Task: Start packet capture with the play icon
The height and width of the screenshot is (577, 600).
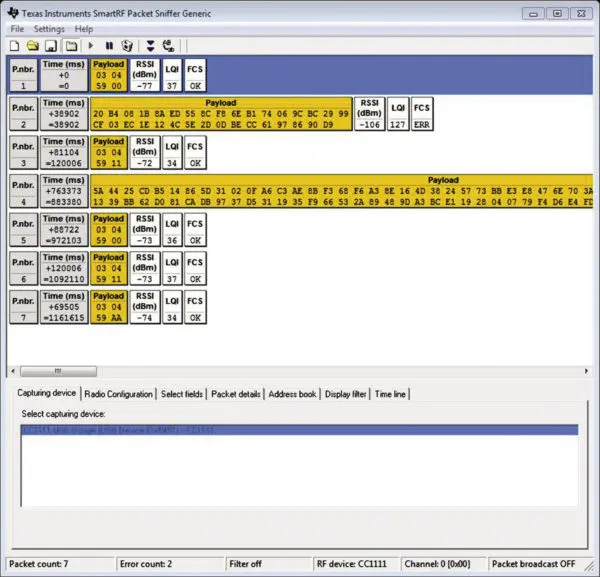Action: (91, 46)
